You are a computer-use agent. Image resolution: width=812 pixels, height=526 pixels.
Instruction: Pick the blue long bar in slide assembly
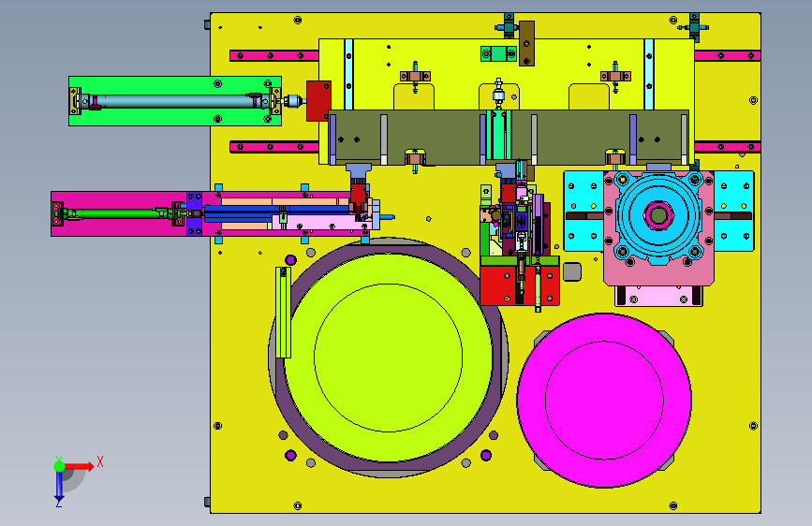coord(277,209)
